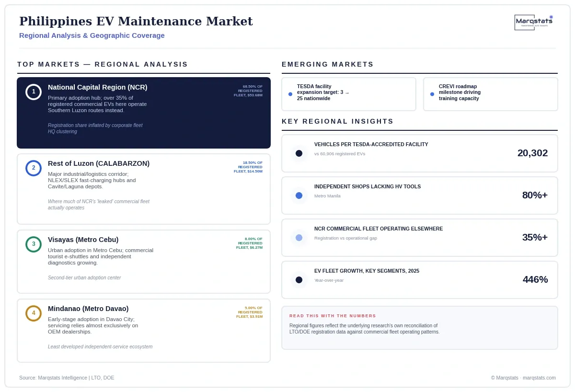Select the Visayas (Metro Cebu) heading
Viewport: 575px width, 392px height.
83,240
